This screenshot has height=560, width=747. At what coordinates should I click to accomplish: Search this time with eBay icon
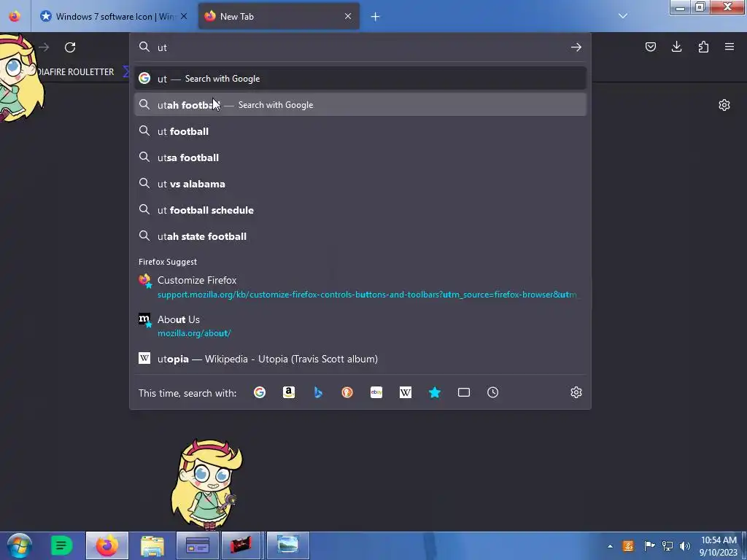click(376, 392)
